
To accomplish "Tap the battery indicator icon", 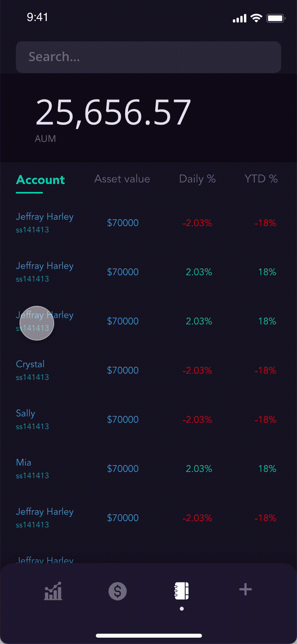I will (x=276, y=18).
